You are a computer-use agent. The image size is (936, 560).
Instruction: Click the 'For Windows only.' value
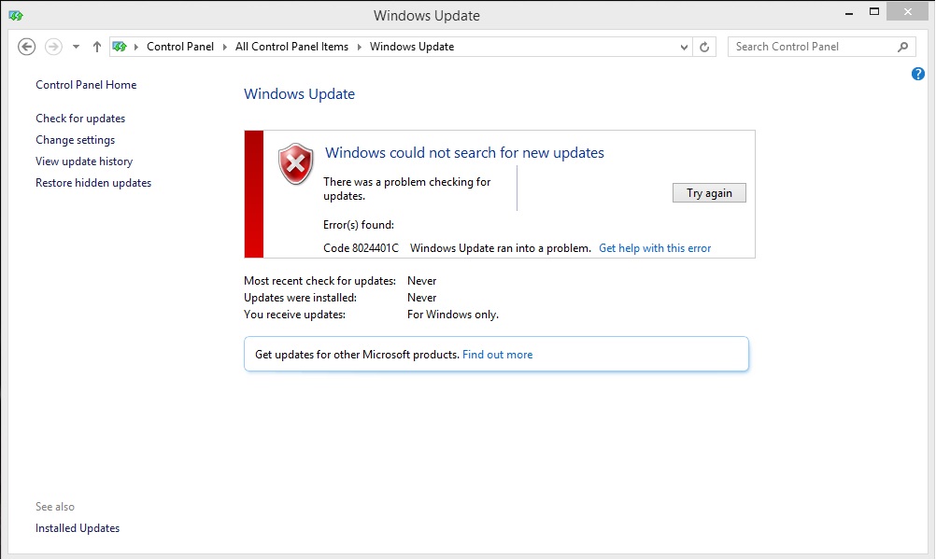coord(452,315)
